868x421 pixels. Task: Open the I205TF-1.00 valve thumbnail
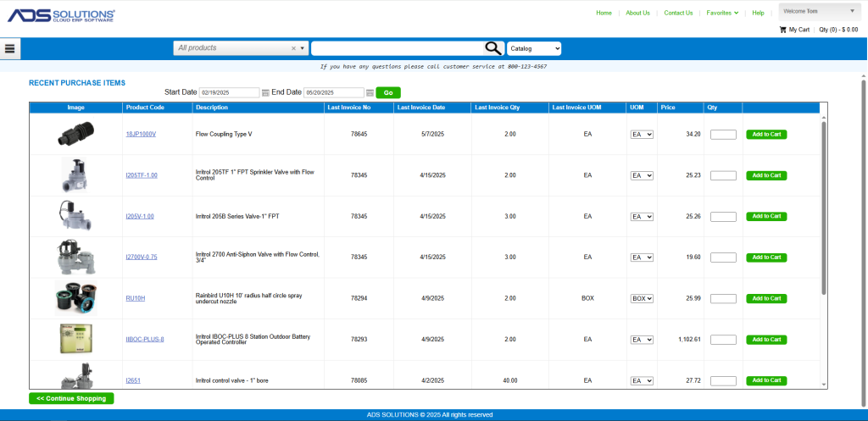(75, 174)
